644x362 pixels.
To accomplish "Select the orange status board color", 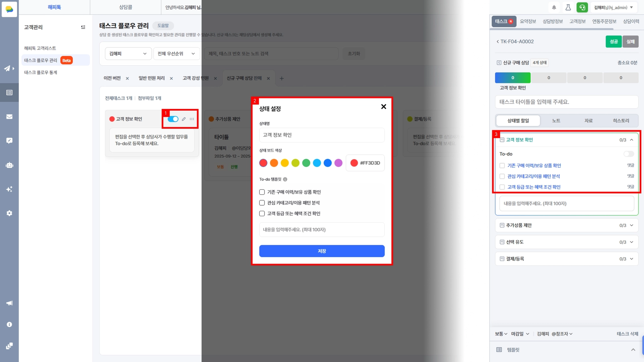I will coord(274,163).
